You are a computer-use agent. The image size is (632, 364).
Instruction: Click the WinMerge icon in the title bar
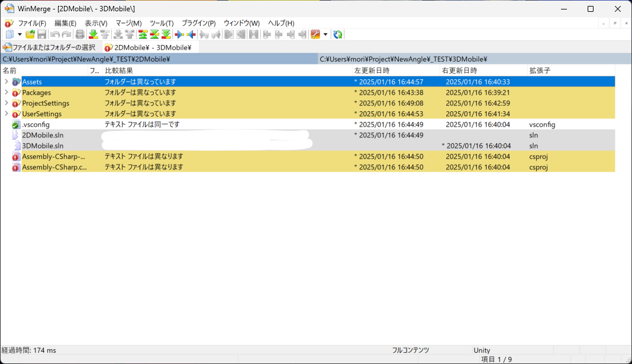(x=9, y=8)
